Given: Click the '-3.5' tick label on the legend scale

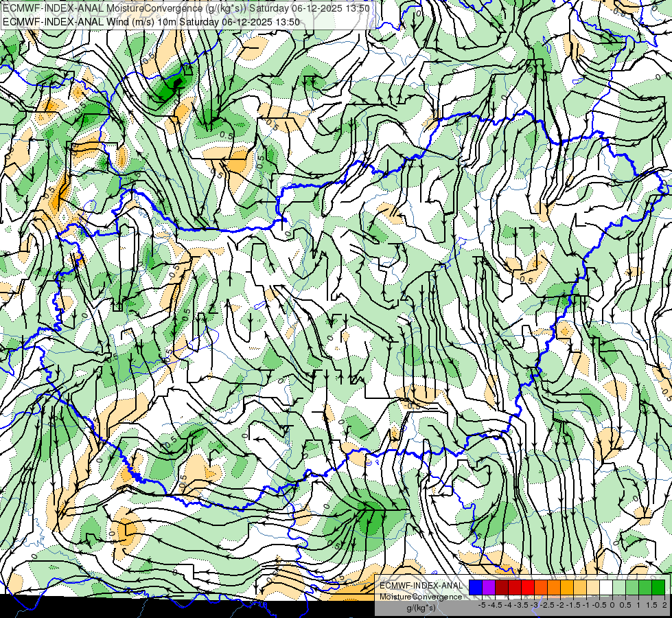Looking at the screenshot, I should [521, 605].
